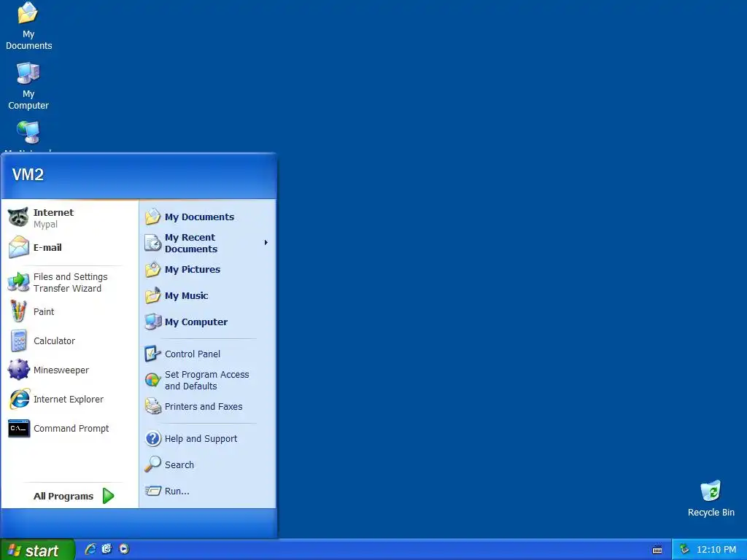The width and height of the screenshot is (747, 560).
Task: Open My Pictures folder from Start menu
Action: pyautogui.click(x=207, y=270)
